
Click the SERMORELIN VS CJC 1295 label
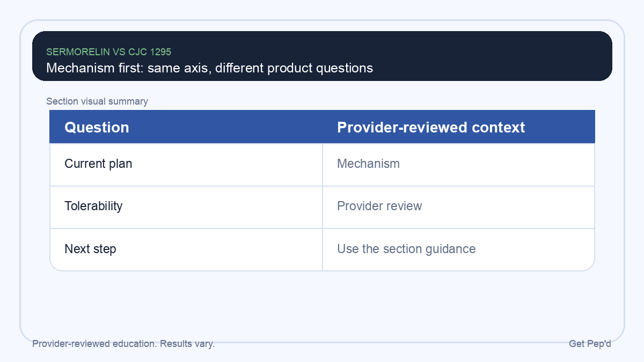coord(108,52)
